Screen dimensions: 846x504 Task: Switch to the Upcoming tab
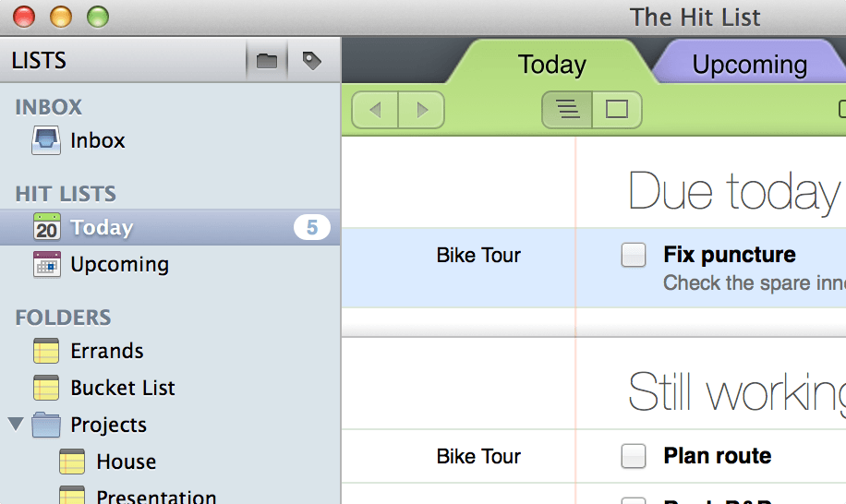coord(749,65)
